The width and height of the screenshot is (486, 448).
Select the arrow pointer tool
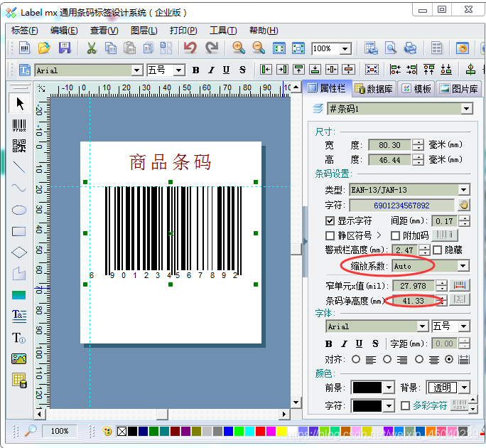(19, 104)
